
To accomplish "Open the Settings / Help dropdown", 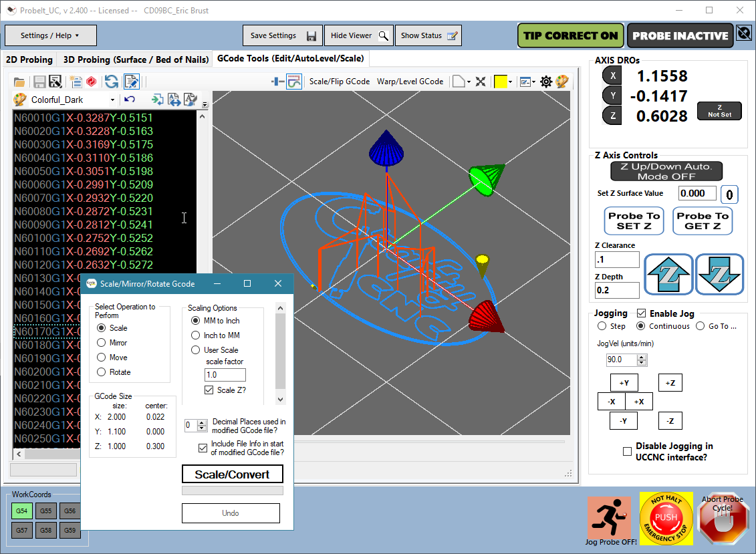I will [x=50, y=35].
